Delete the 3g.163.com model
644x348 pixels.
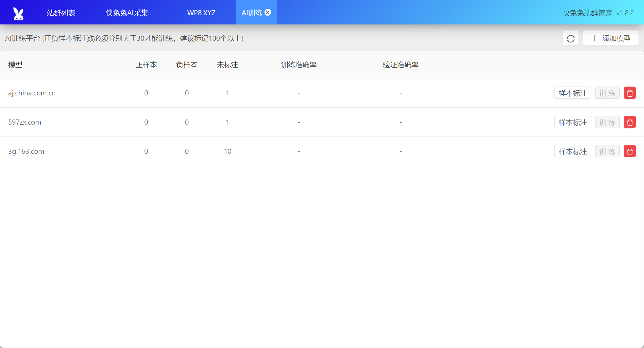tap(630, 151)
